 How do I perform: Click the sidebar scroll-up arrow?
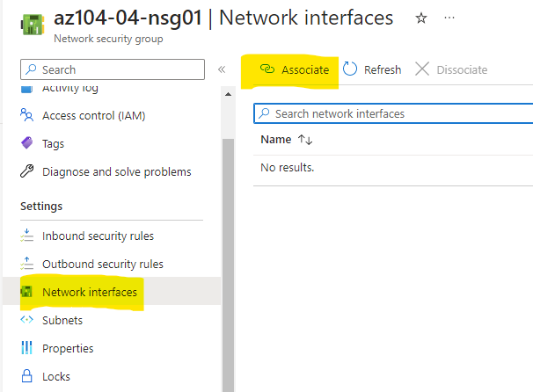click(228, 94)
